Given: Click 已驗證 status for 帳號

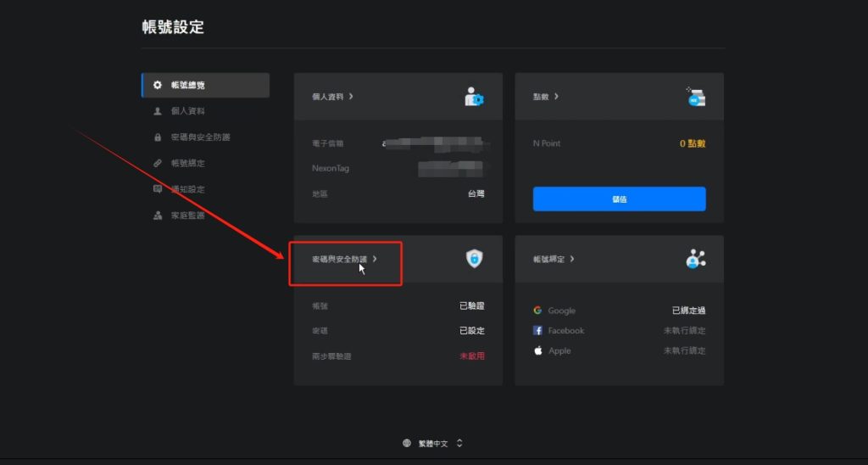Looking at the screenshot, I should pos(472,305).
